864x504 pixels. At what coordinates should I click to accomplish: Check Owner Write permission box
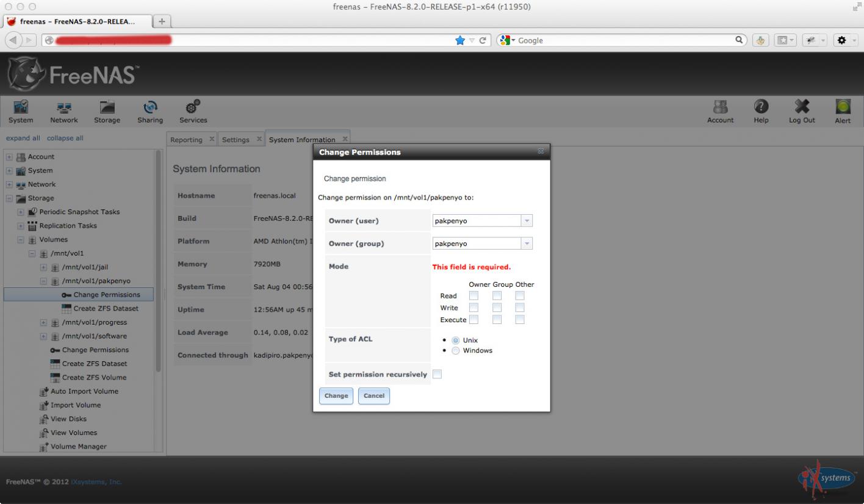click(473, 308)
